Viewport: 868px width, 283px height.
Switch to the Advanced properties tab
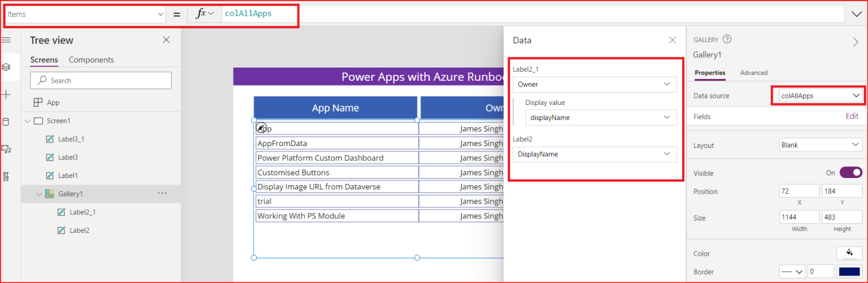click(x=754, y=72)
